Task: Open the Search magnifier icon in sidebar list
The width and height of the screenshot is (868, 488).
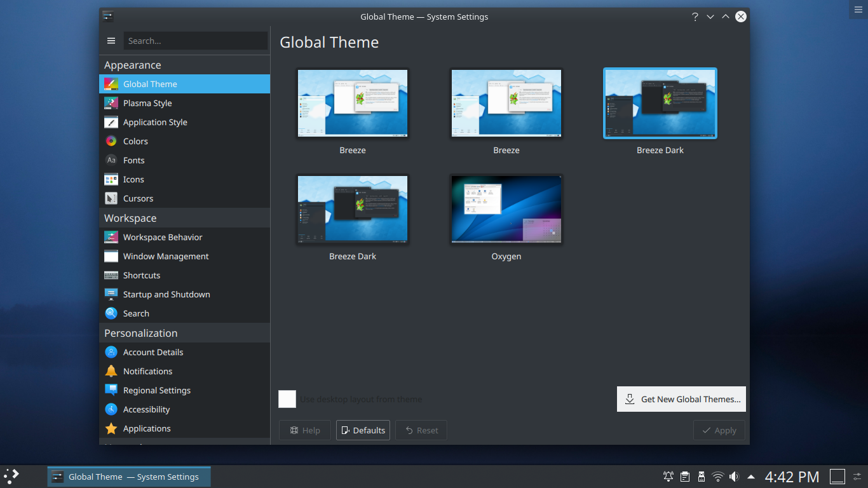Action: (x=111, y=313)
